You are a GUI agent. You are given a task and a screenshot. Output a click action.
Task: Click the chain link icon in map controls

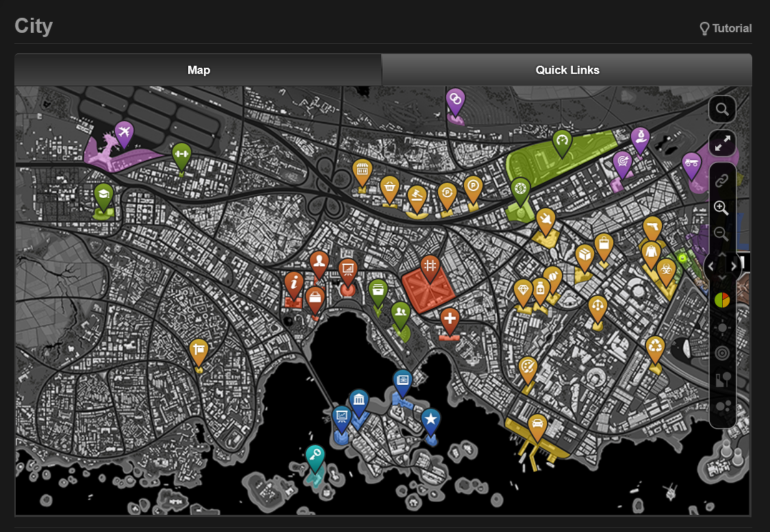[x=721, y=180]
